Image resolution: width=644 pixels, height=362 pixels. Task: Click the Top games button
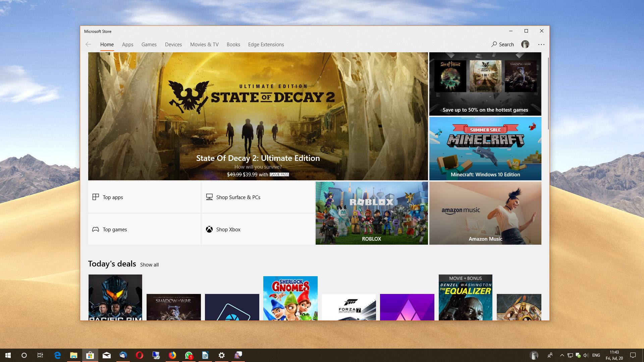[144, 229]
